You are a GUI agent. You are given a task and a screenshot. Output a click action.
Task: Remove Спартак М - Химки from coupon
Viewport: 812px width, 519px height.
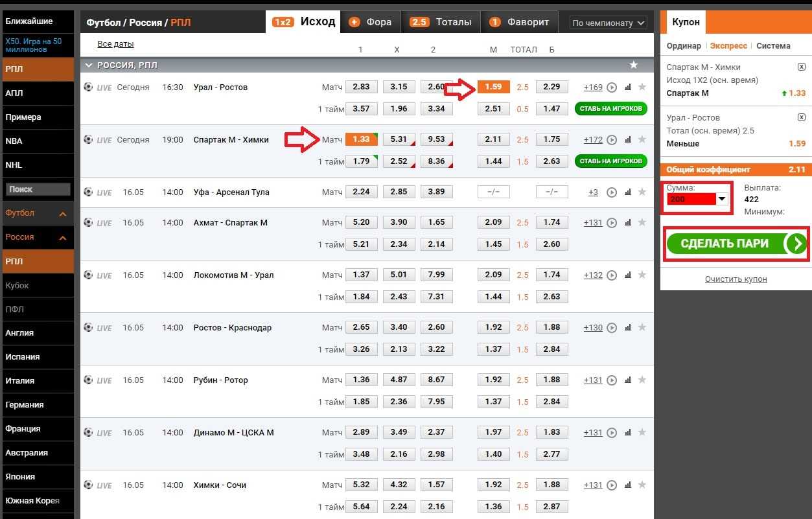[x=802, y=67]
